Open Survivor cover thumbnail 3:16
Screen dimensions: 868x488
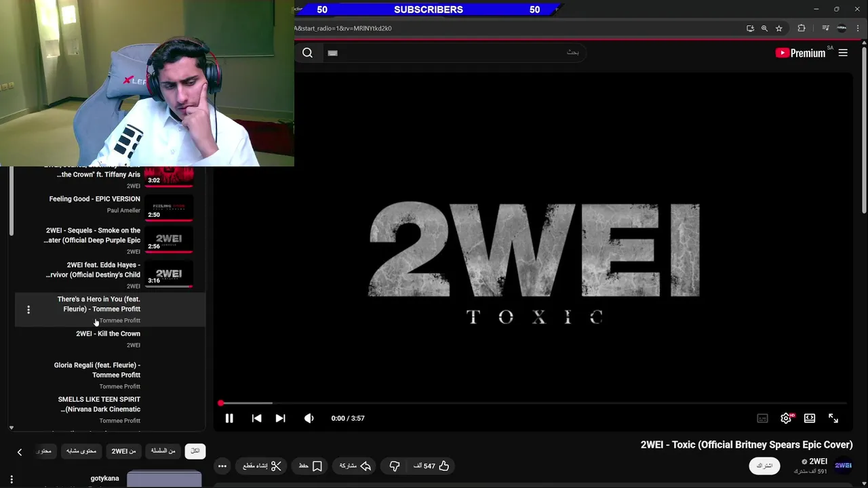point(169,275)
